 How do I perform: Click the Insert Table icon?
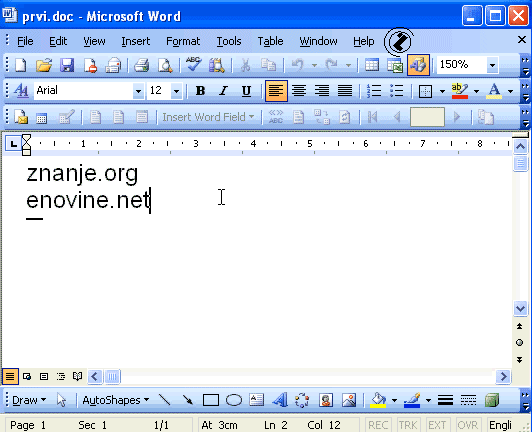[x=372, y=65]
